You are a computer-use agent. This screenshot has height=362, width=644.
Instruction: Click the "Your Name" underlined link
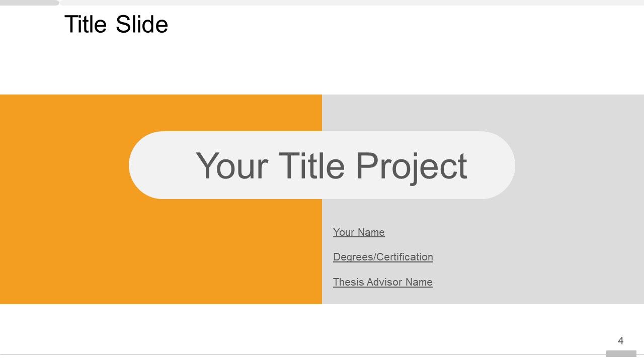click(359, 232)
